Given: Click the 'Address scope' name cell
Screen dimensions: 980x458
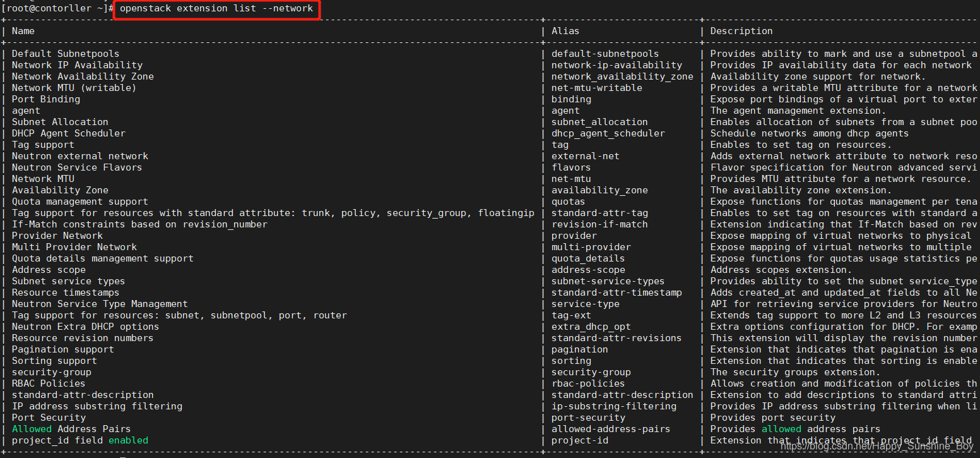Looking at the screenshot, I should [49, 270].
